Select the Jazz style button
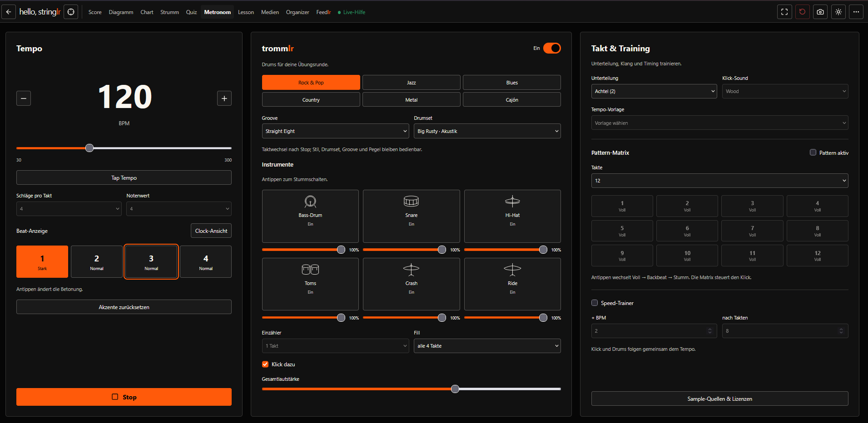The width and height of the screenshot is (868, 423). point(412,82)
